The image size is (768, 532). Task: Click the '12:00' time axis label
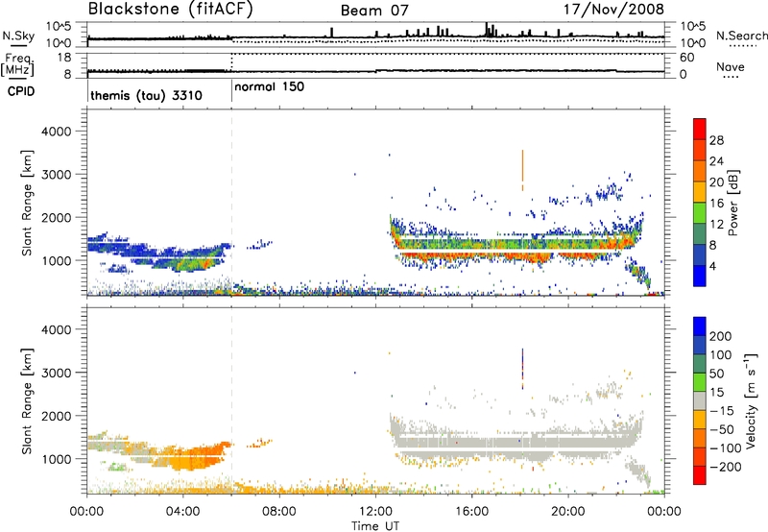coord(375,512)
